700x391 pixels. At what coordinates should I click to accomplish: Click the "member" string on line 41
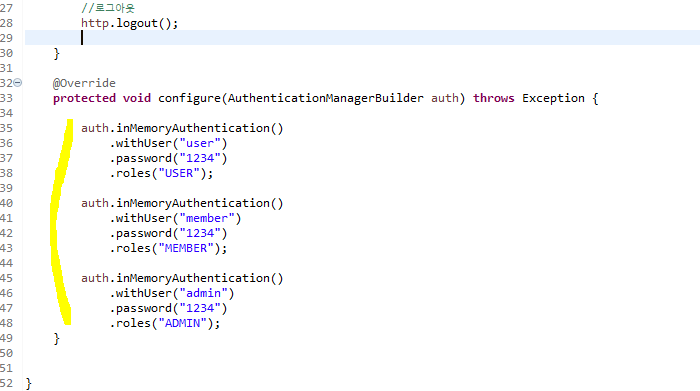pos(207,218)
